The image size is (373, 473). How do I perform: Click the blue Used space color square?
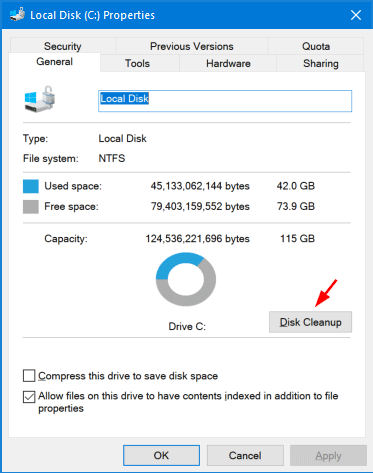31,186
